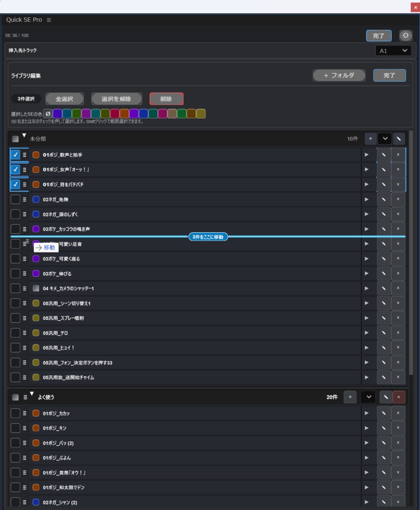Check the 01ポジ_キン checkbox
This screenshot has width=420, height=510.
pyautogui.click(x=15, y=428)
